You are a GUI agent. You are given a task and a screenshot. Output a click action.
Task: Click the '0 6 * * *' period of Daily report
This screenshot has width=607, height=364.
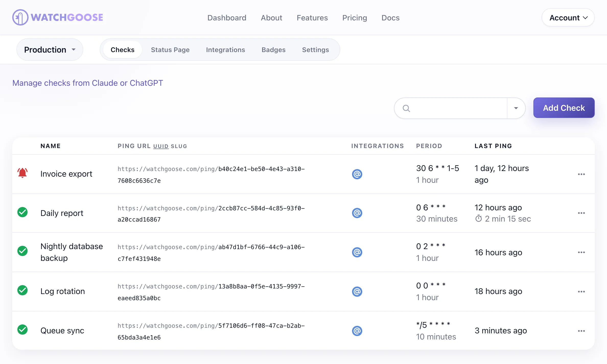(x=431, y=208)
